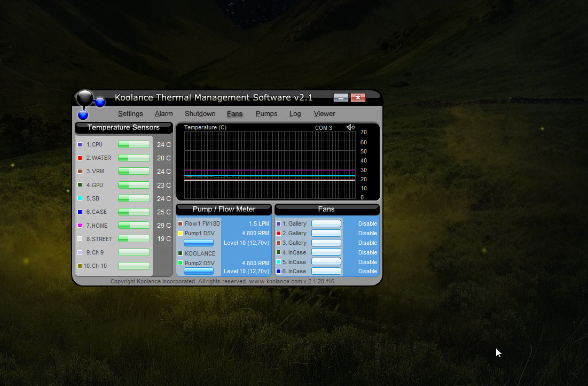The width and height of the screenshot is (588, 386).
Task: Click the Pump2 D5V green swatch
Action: tap(181, 263)
